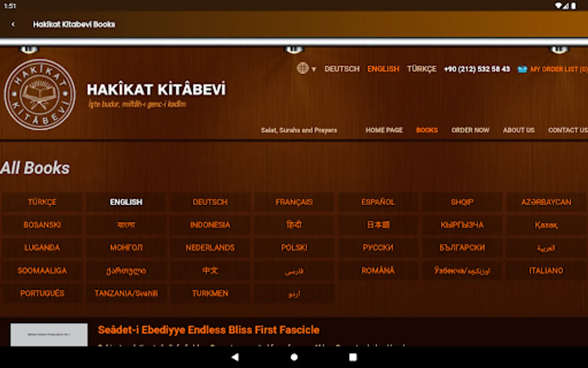Screen dimensions: 588x368
Task: Expand the dropdown arrow next to globe
Action: pyautogui.click(x=314, y=69)
